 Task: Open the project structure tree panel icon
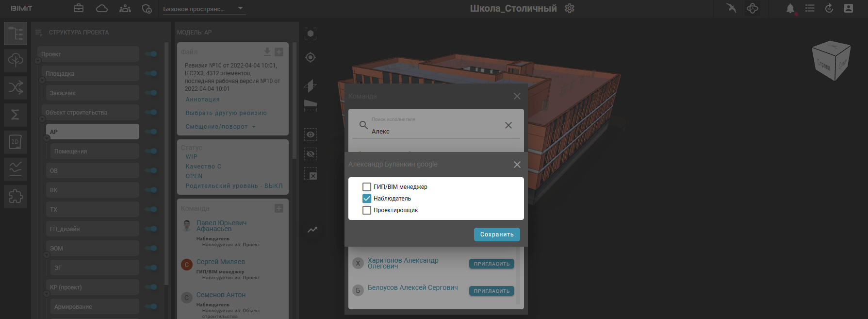tap(16, 34)
